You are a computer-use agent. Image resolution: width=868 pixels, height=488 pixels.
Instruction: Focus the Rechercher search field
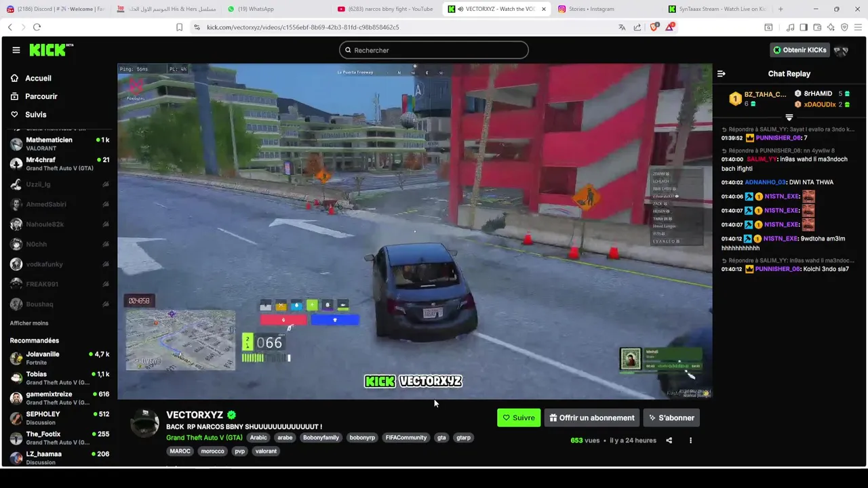click(434, 50)
